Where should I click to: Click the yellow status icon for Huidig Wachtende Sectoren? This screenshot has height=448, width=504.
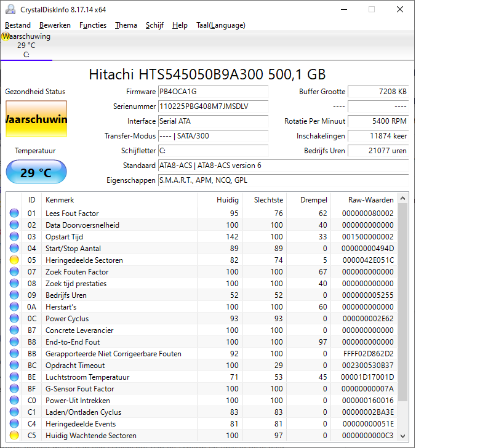[14, 436]
